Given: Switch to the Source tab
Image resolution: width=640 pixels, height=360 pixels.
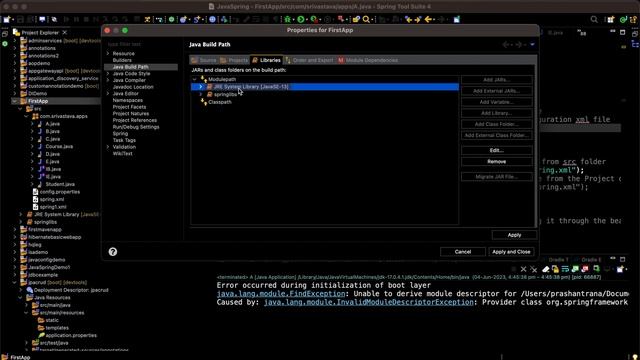Looking at the screenshot, I should click(204, 60).
